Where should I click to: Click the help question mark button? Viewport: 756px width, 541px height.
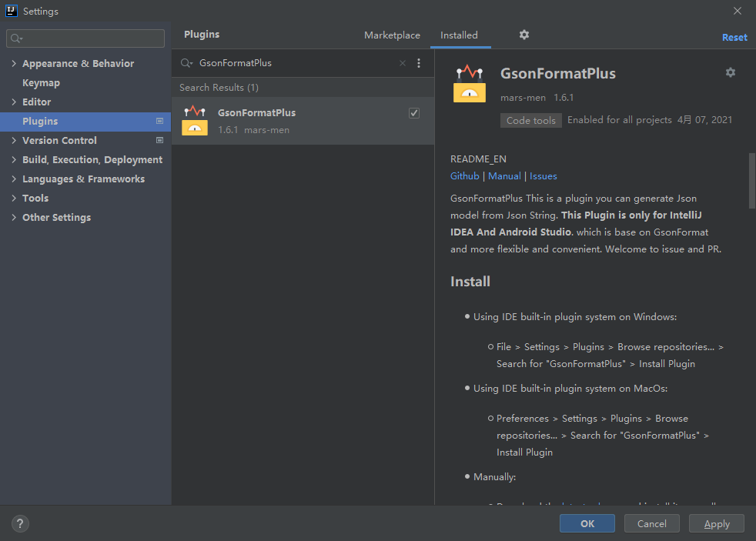(x=20, y=523)
